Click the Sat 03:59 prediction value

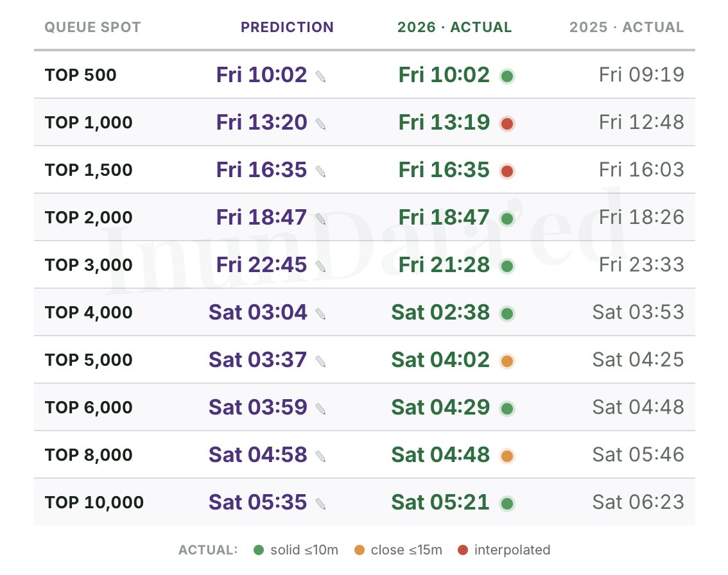(x=257, y=408)
